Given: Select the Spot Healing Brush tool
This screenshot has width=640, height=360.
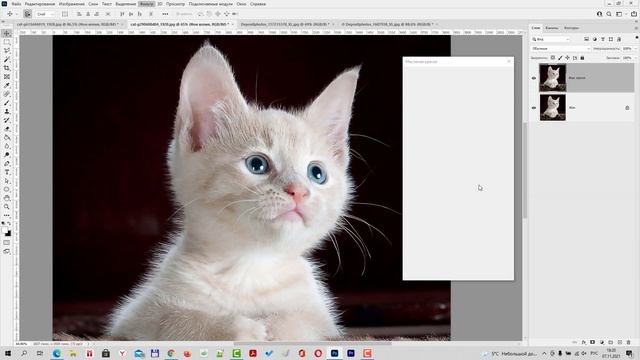Looking at the screenshot, I should 7,94.
